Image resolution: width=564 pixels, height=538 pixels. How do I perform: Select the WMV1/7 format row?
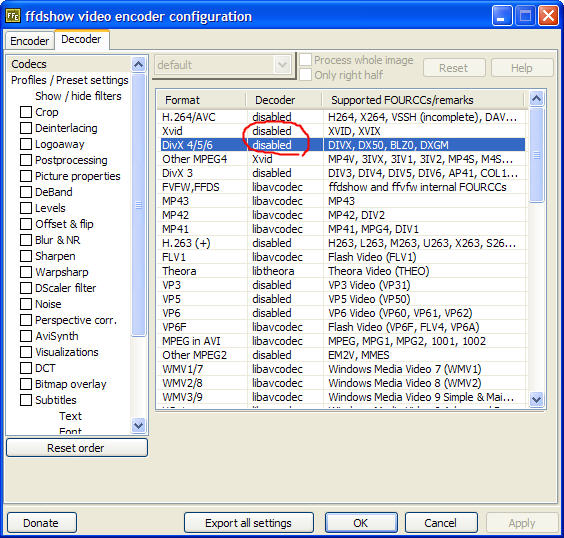(342, 369)
